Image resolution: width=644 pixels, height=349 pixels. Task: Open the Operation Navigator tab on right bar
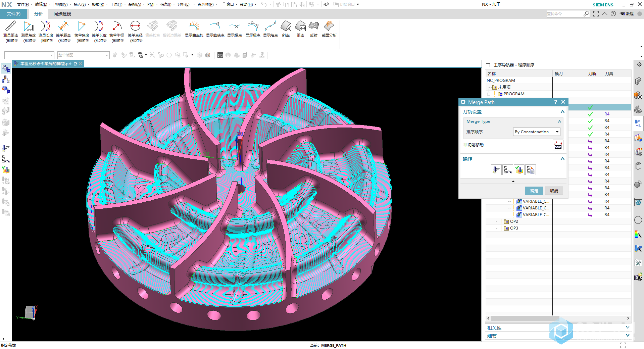coord(638,124)
